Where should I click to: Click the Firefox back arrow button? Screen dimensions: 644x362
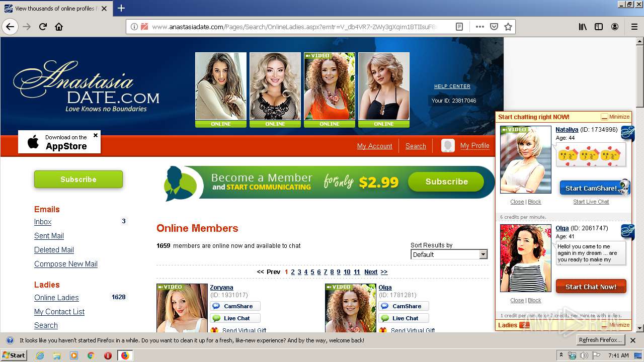click(x=10, y=27)
